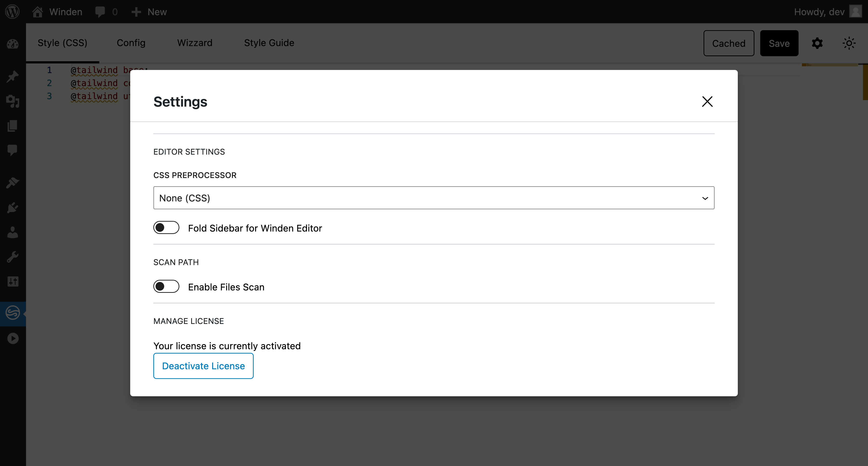
Task: Click the Scan Path heading text
Action: (176, 262)
